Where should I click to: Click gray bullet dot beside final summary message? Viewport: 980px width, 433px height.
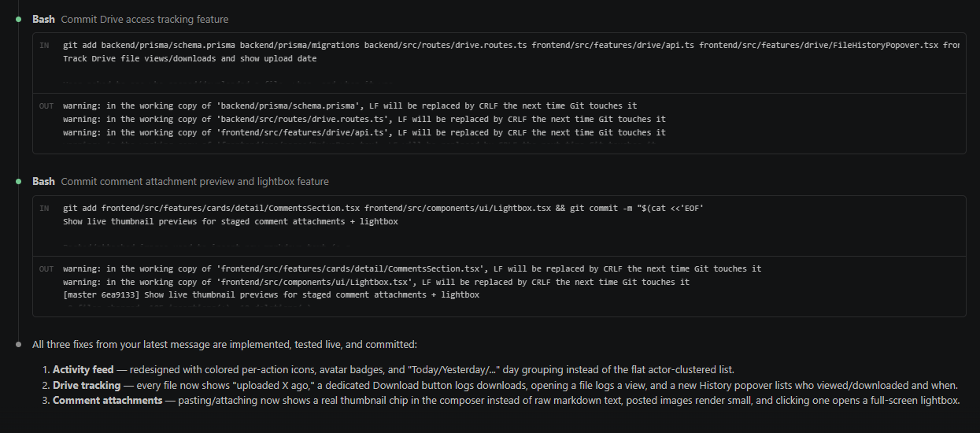pos(19,344)
